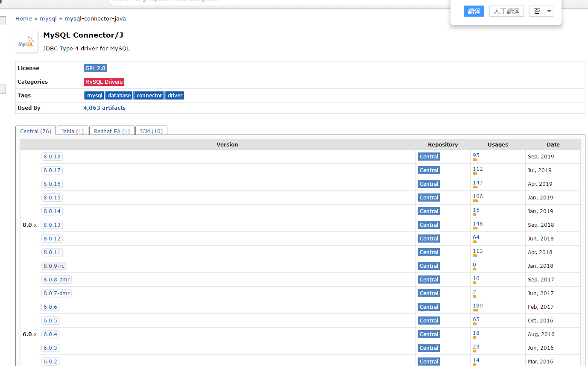Screen dimensions: 588x366
Task: Open version 8.0.9-rc
Action: click(54, 266)
